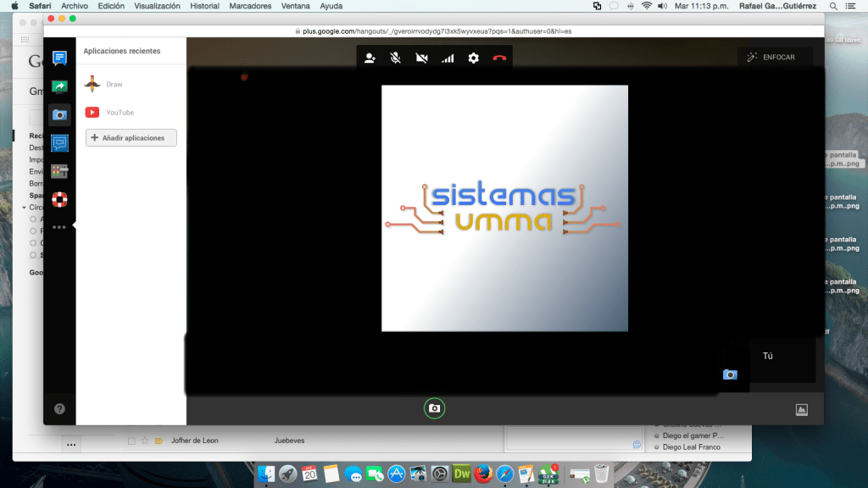The height and width of the screenshot is (488, 868).
Task: Start screen sharing from the left sidebar
Action: [x=58, y=86]
